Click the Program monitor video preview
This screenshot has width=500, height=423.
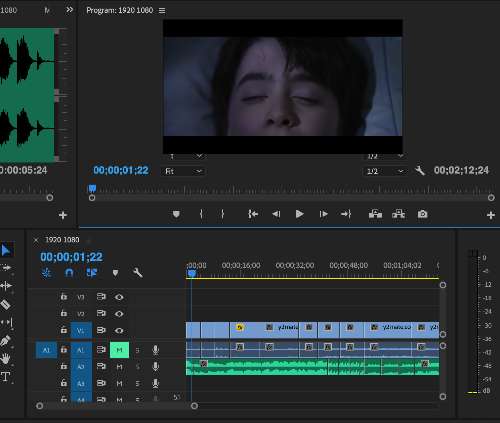282,86
